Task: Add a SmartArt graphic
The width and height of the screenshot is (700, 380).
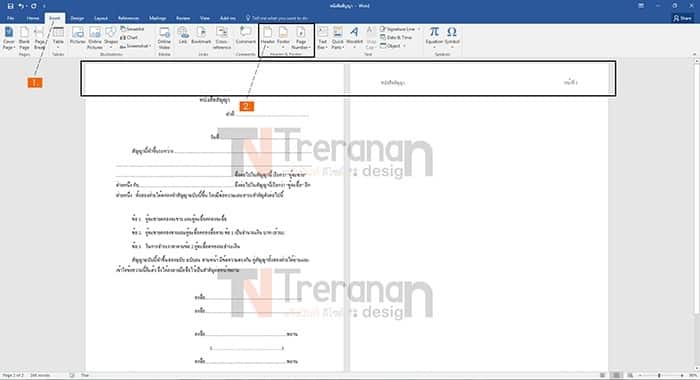Action: [x=133, y=29]
